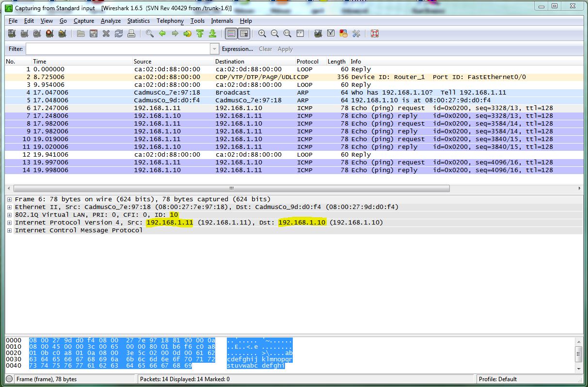Zoom in the packet text
Viewport: 588px width, 387px height.
pos(262,33)
